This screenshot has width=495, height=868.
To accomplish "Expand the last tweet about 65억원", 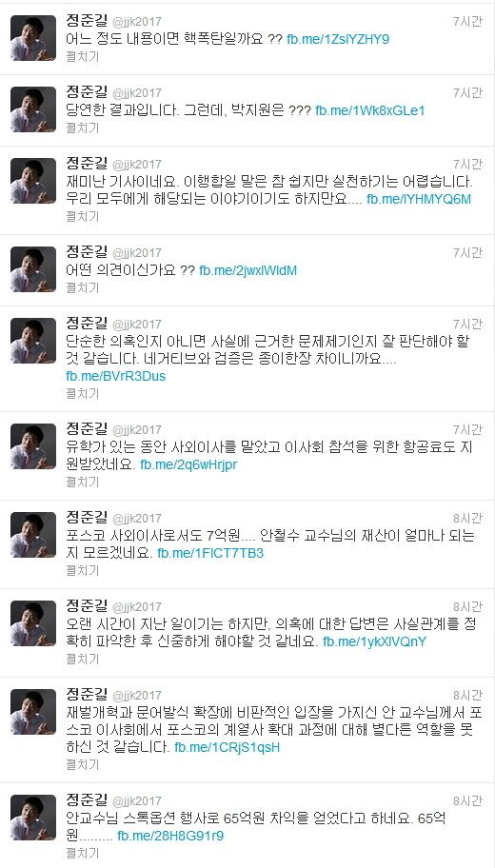I will point(83,853).
